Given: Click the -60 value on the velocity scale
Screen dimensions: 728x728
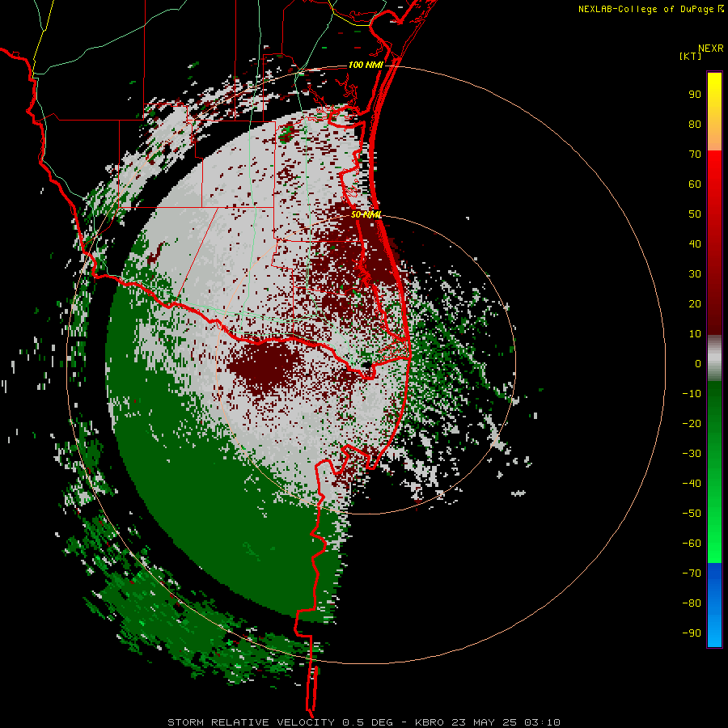Looking at the screenshot, I should pos(692,544).
